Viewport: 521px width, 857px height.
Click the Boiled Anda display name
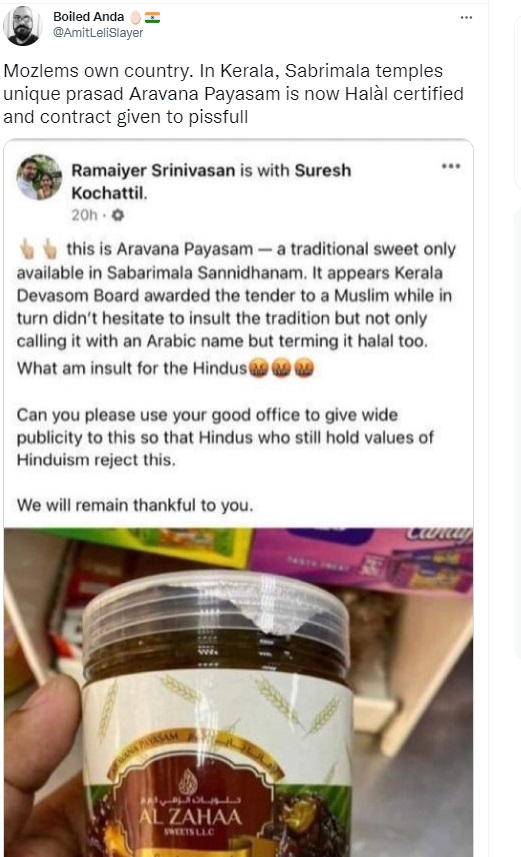pyautogui.click(x=88, y=17)
